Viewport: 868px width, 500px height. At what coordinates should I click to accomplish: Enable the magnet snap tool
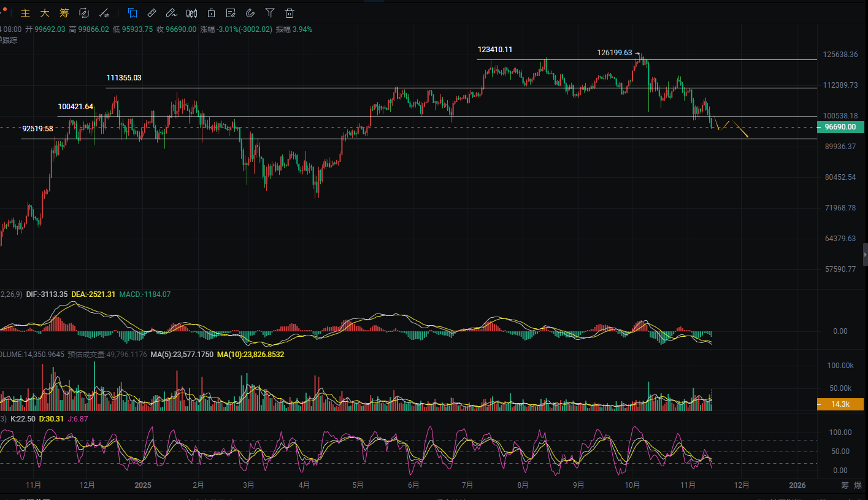[250, 13]
